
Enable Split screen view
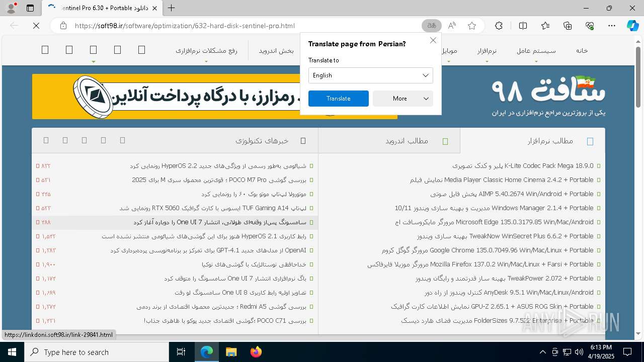pyautogui.click(x=523, y=26)
